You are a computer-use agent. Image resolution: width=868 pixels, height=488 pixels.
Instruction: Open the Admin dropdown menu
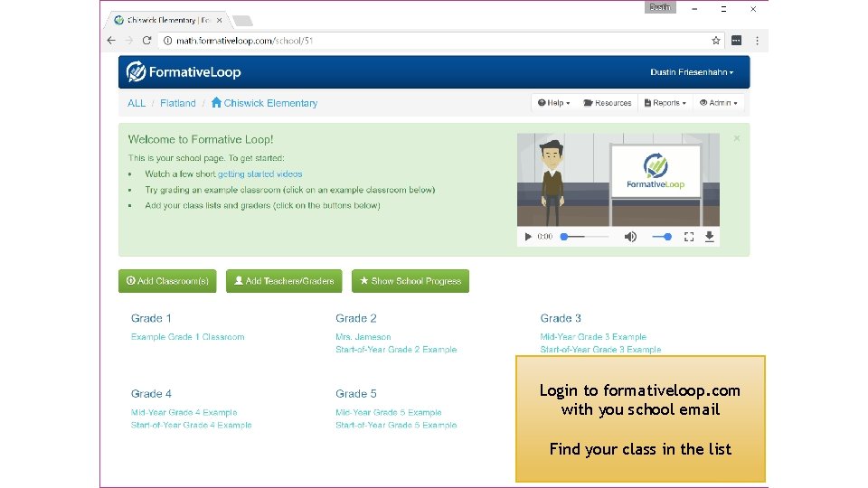pyautogui.click(x=718, y=103)
